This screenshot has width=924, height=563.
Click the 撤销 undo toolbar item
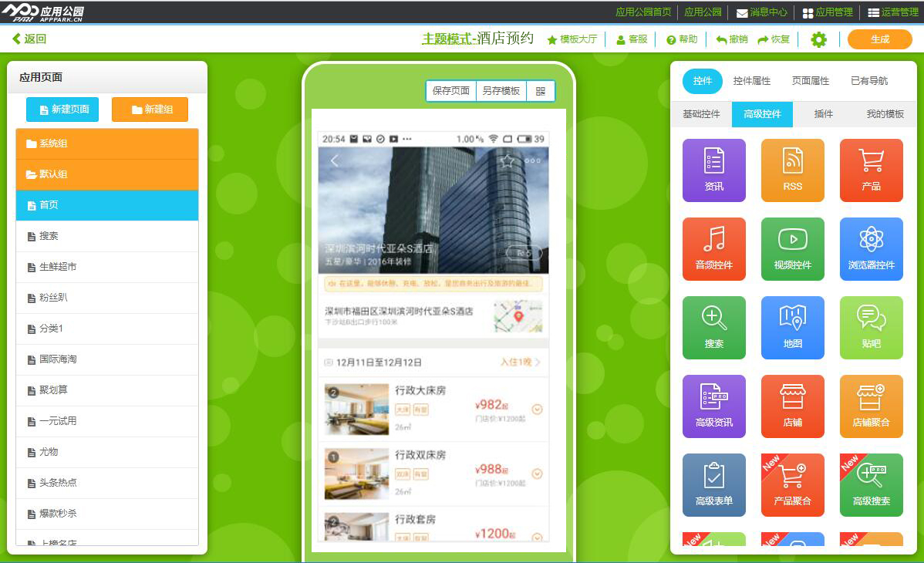[x=732, y=39]
